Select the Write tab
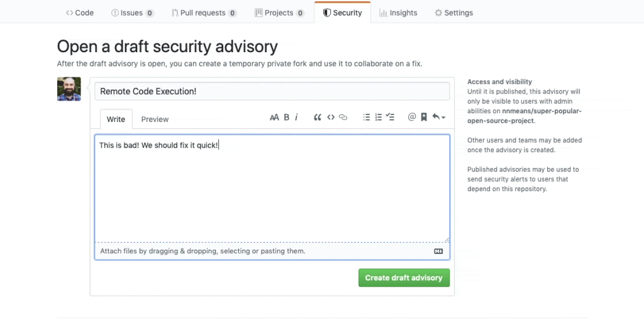The height and width of the screenshot is (322, 644). pos(116,119)
